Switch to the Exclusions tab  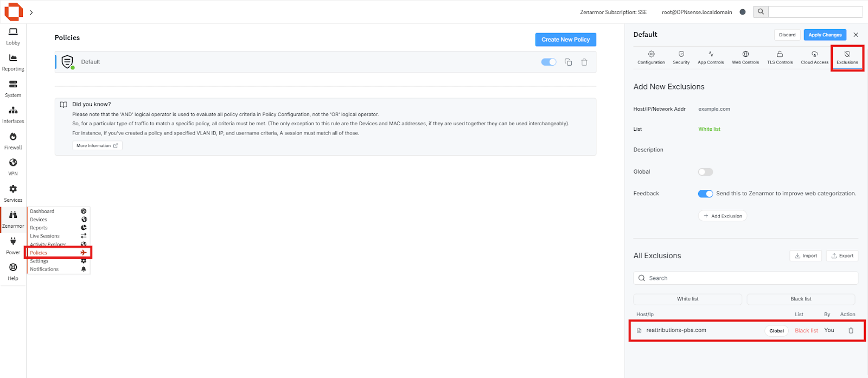click(x=847, y=57)
